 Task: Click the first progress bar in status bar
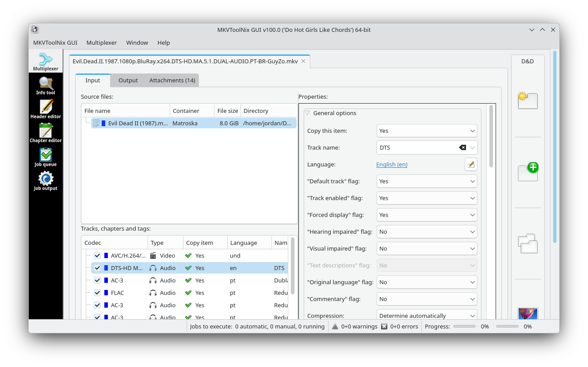pyautogui.click(x=465, y=326)
